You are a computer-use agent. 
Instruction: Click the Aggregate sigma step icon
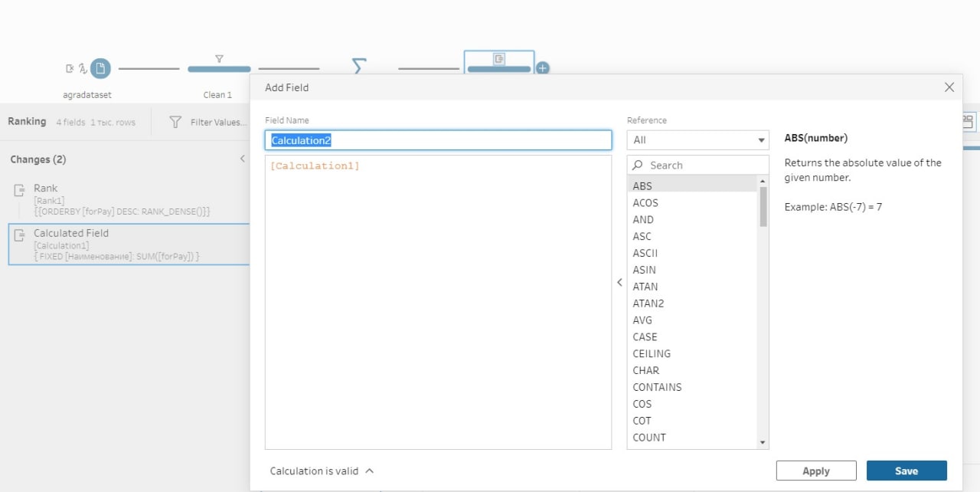[x=358, y=67]
